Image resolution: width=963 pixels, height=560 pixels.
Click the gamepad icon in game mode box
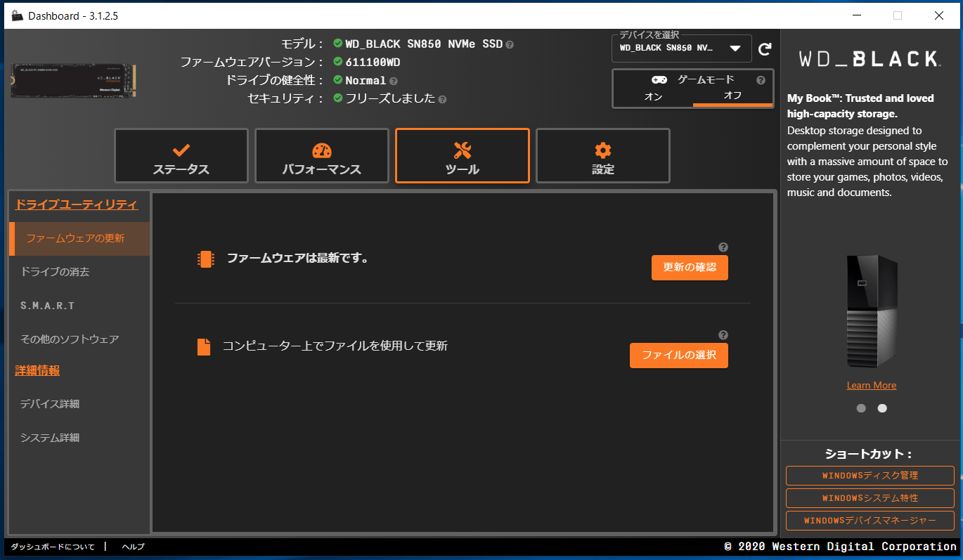tap(659, 80)
